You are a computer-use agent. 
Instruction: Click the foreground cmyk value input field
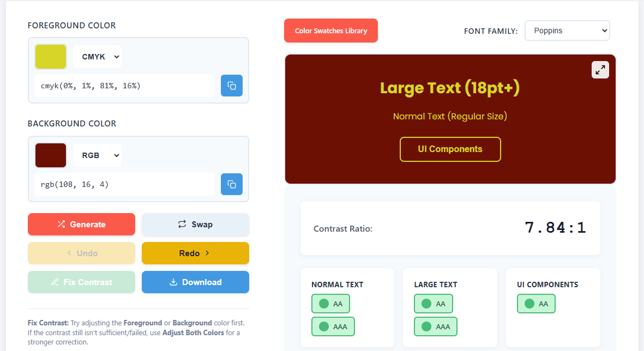click(x=124, y=86)
